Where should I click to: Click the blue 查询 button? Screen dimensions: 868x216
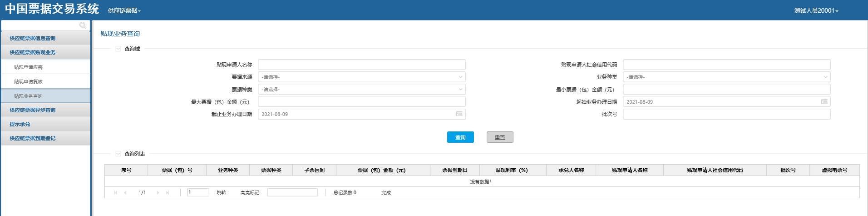[460, 137]
